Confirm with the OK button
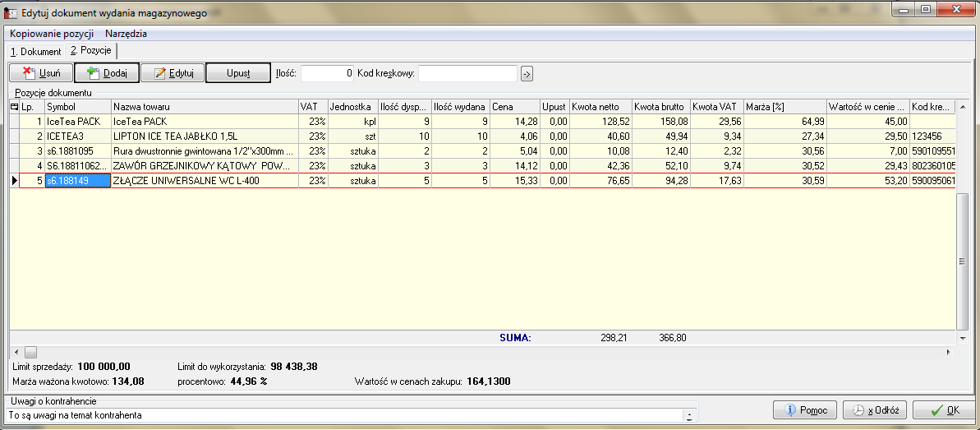 944,410
